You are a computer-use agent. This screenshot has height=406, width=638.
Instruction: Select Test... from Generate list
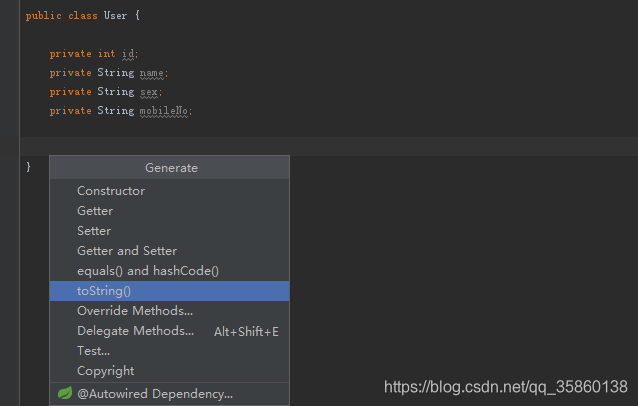coord(169,351)
